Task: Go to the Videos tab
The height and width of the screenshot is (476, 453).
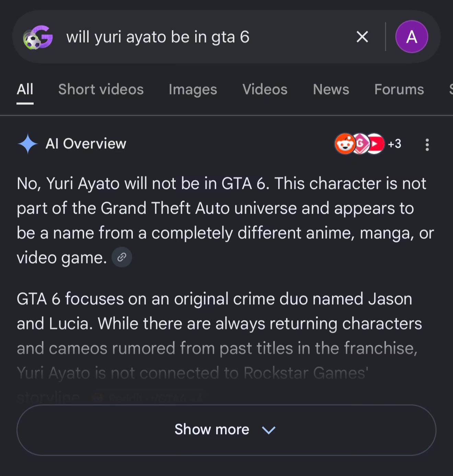Action: point(265,89)
